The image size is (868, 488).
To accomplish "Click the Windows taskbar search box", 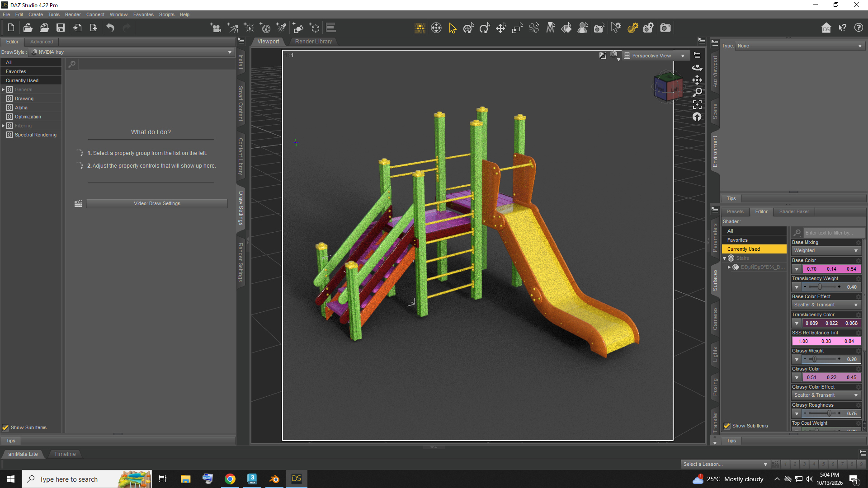I will click(x=86, y=479).
